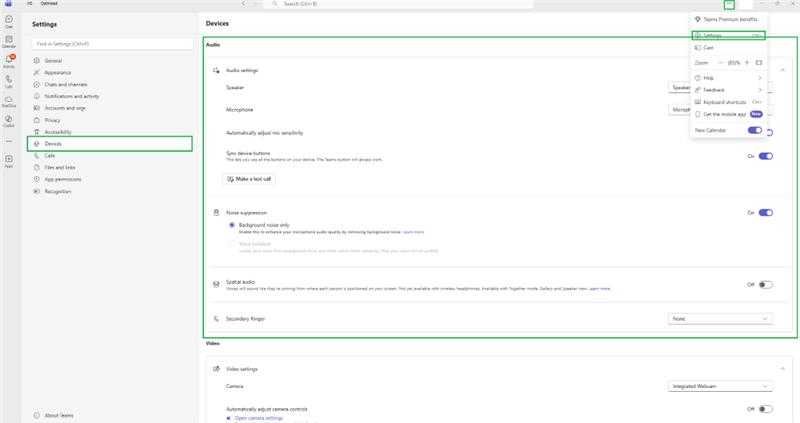This screenshot has width=800, height=423.
Task: Select Background noise only radio button
Action: (232, 225)
